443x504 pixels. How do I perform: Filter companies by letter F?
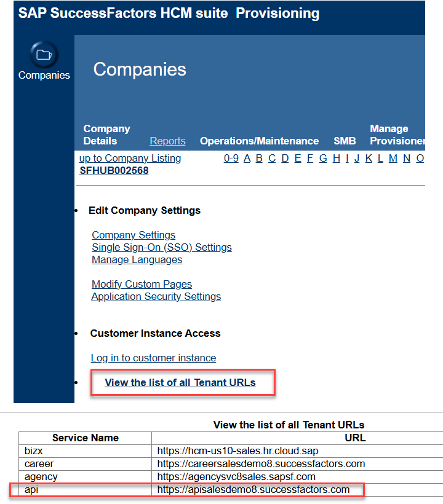310,158
